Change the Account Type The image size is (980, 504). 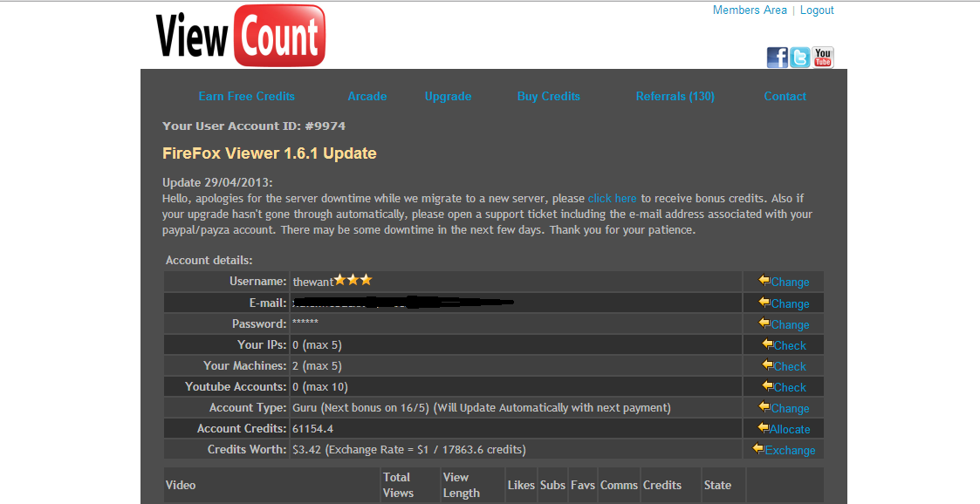790,408
